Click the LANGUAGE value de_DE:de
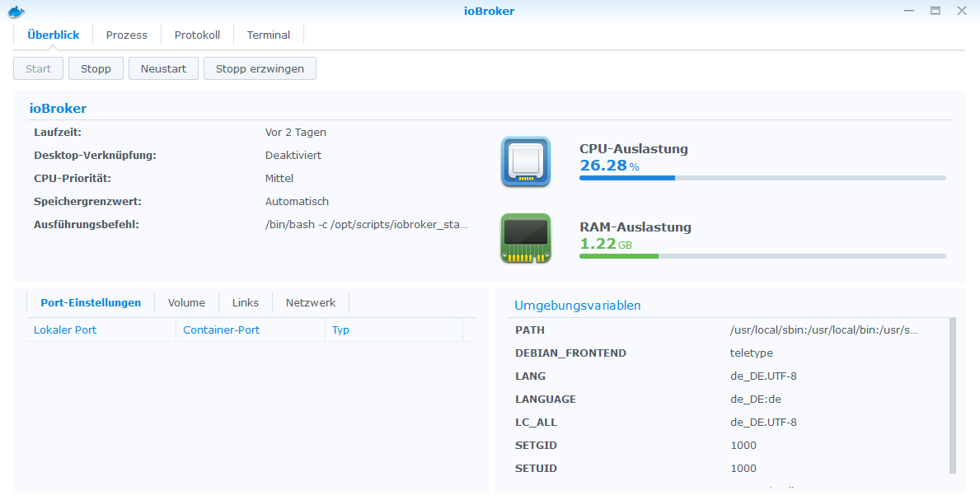980x500 pixels. (756, 400)
